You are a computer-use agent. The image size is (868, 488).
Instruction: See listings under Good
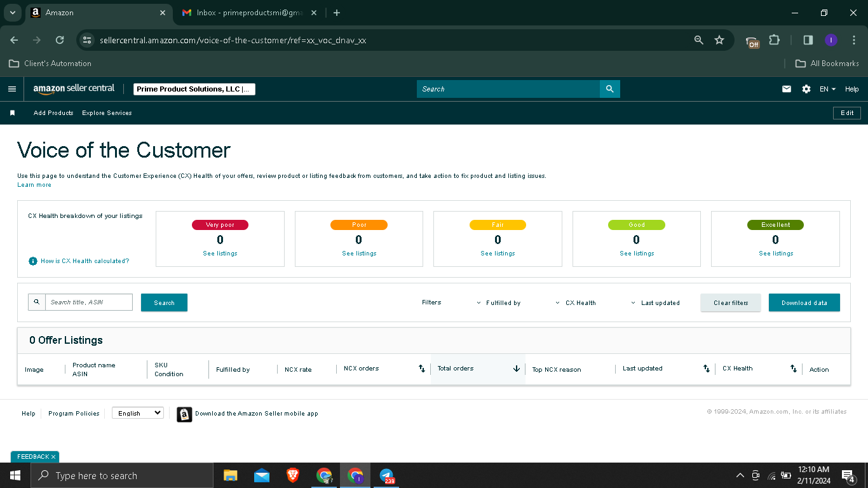[637, 254]
